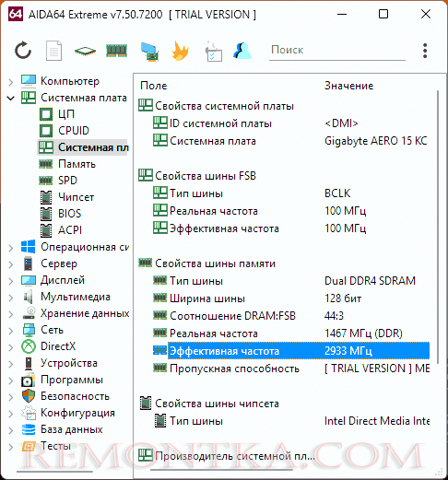Click the user profile toolbar icon

pos(242,51)
